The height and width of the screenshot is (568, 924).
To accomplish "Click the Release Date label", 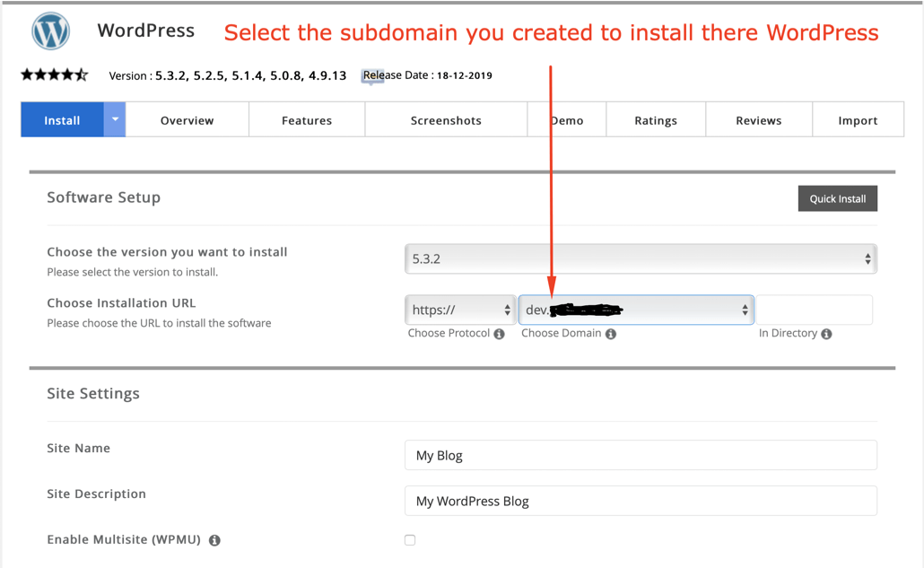I will pos(427,75).
